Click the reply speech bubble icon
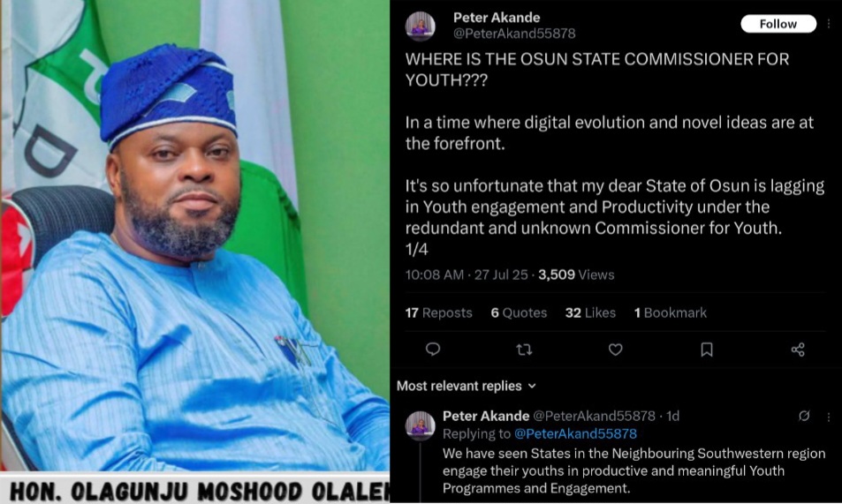 point(433,350)
